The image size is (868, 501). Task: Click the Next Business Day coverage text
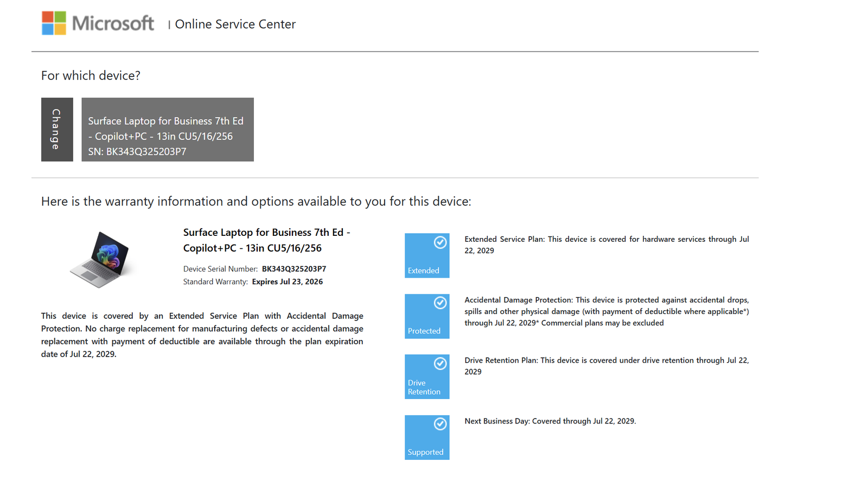click(550, 421)
